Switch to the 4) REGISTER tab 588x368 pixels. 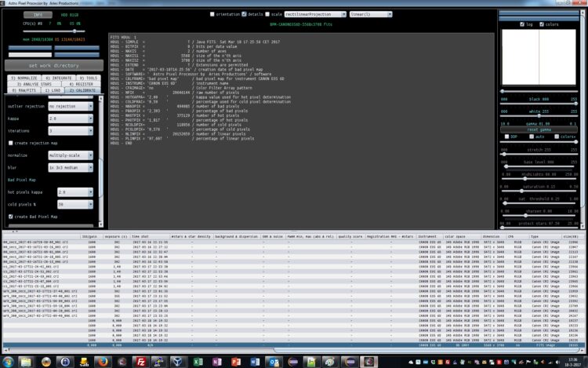[81, 84]
